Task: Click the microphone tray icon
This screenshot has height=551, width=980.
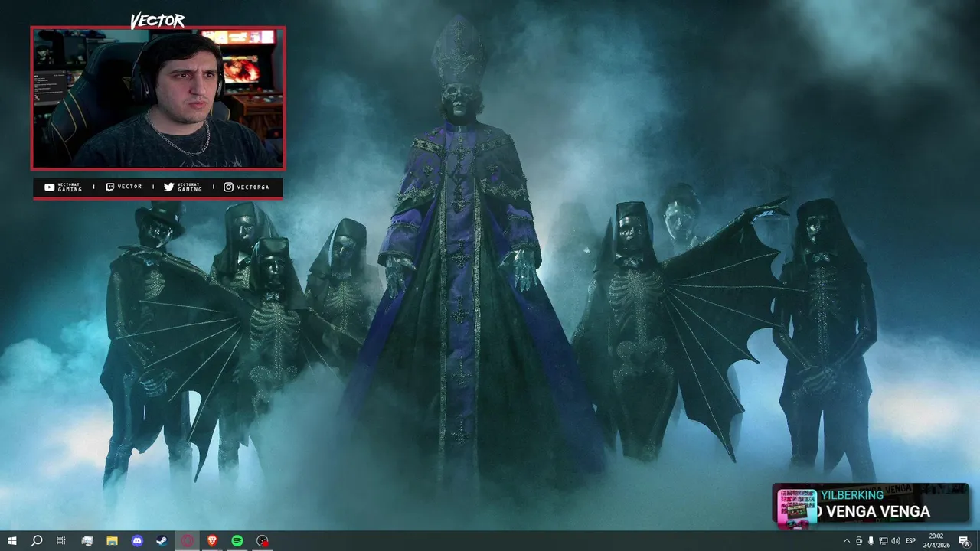Action: 871,541
